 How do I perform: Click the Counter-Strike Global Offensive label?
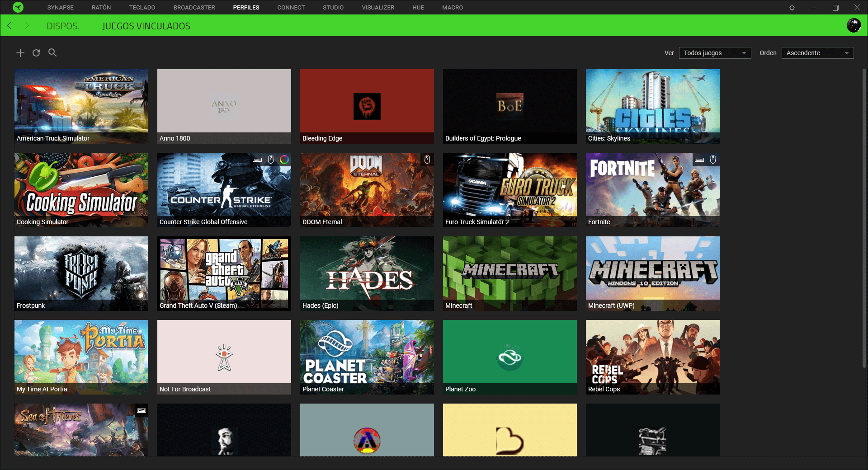(x=203, y=222)
